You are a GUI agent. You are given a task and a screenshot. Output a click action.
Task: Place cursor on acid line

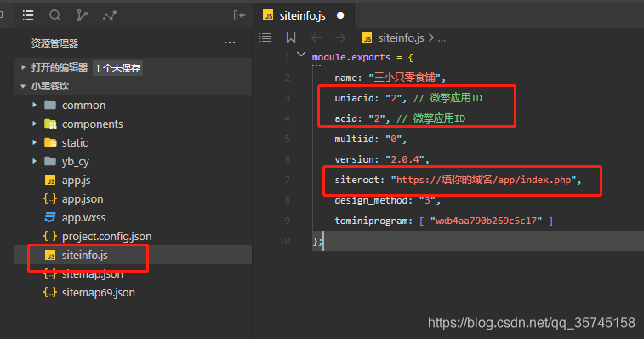[x=400, y=118]
